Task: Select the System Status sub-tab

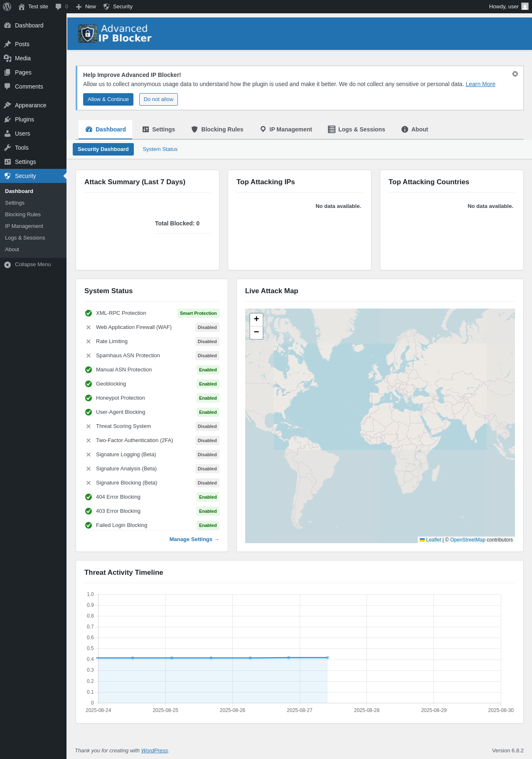Action: point(160,149)
